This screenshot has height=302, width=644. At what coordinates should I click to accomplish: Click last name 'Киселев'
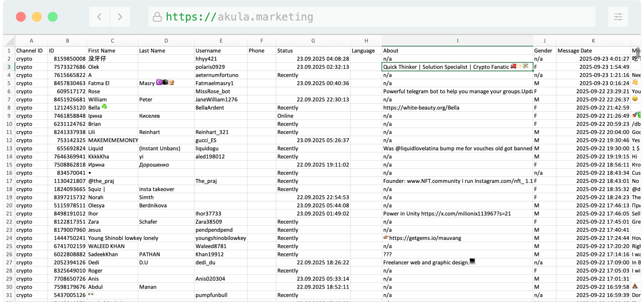(166, 116)
